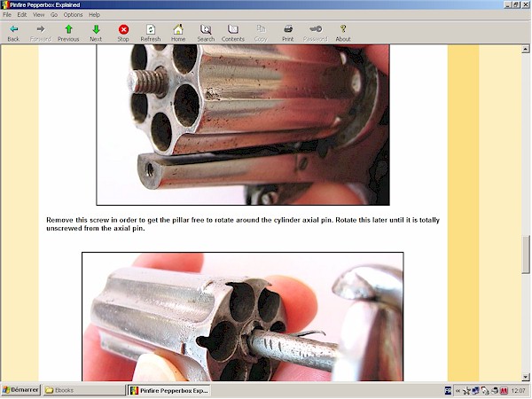This screenshot has width=532, height=399.
Task: Click the Démarrer start button
Action: click(20, 390)
